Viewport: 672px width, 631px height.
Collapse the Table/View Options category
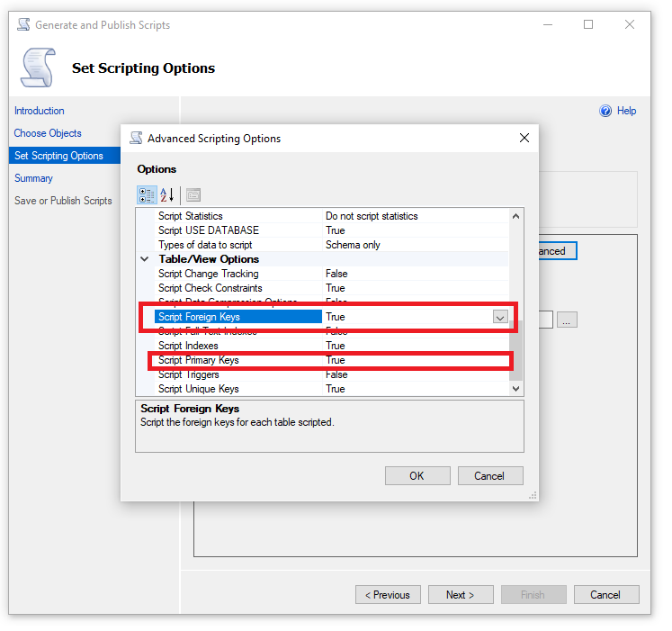(x=145, y=259)
